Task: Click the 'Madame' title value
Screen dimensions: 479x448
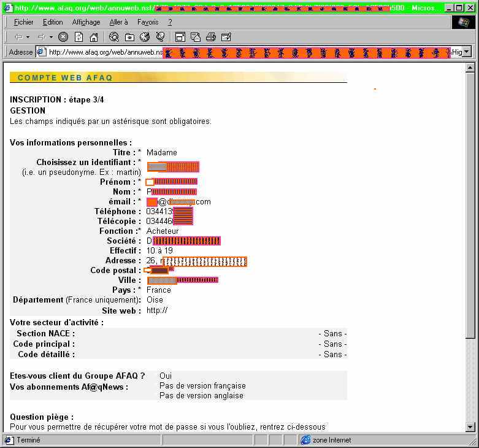Action: coord(161,152)
